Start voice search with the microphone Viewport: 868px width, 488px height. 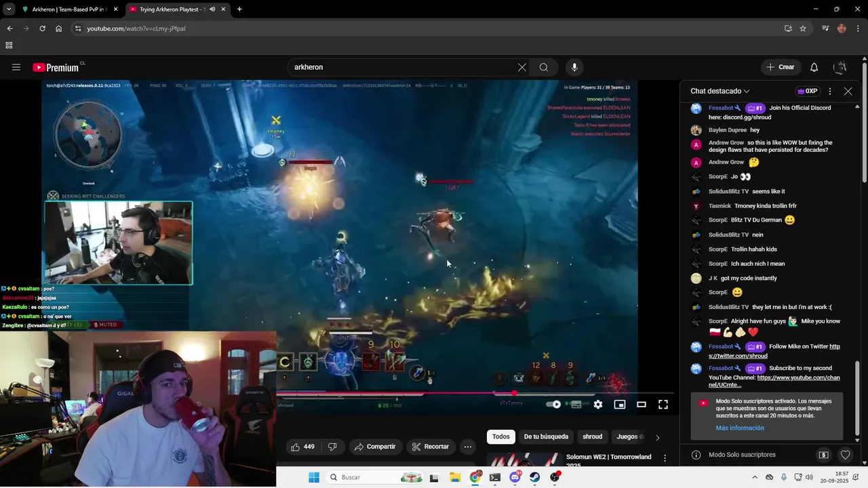pyautogui.click(x=574, y=67)
